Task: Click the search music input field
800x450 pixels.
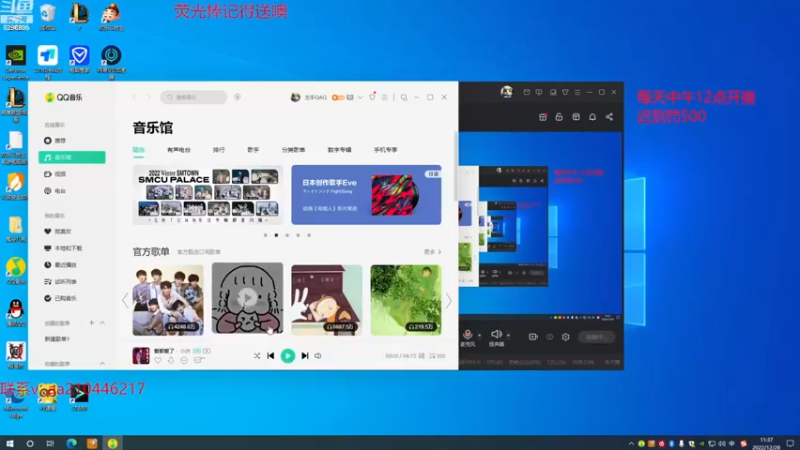Action: tap(193, 97)
